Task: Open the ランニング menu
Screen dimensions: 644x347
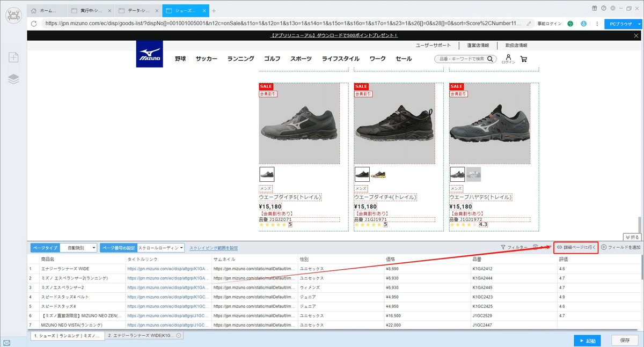Action: [x=240, y=58]
